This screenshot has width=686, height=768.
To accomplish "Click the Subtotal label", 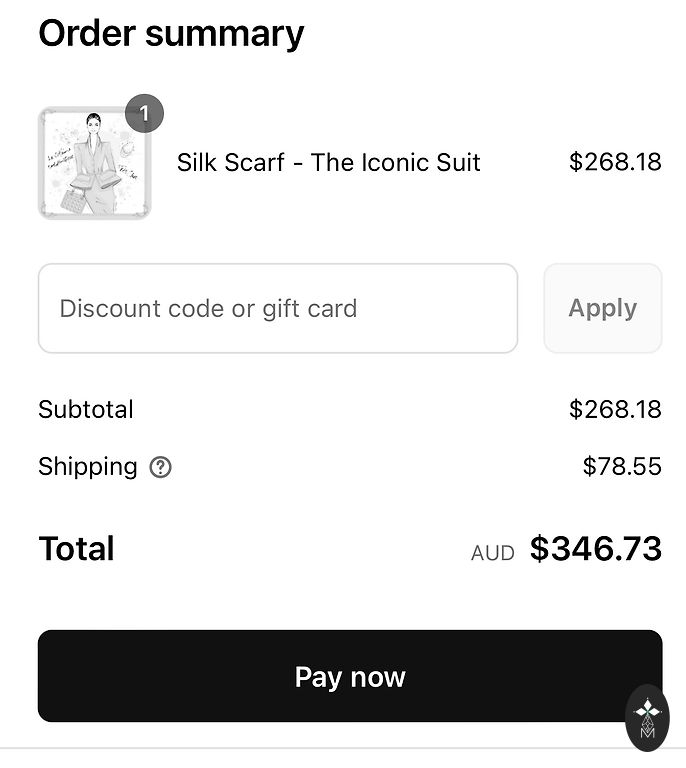I will coord(86,409).
